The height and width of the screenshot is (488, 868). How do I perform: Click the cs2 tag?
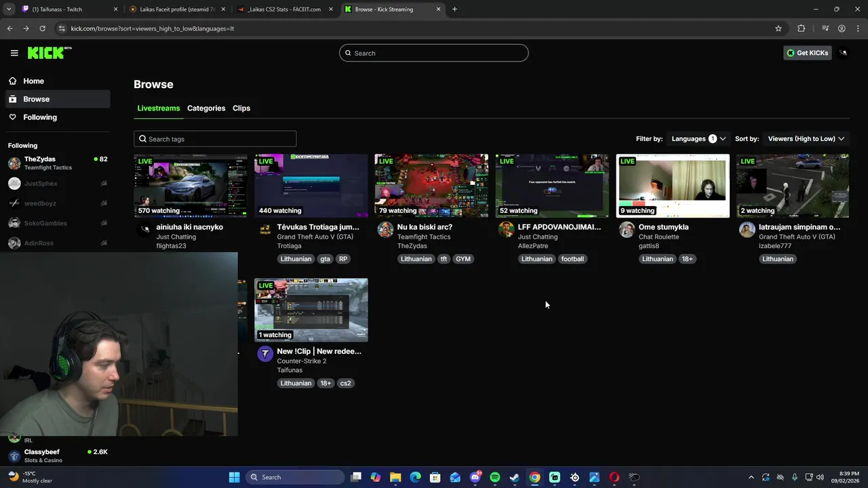pos(346,383)
